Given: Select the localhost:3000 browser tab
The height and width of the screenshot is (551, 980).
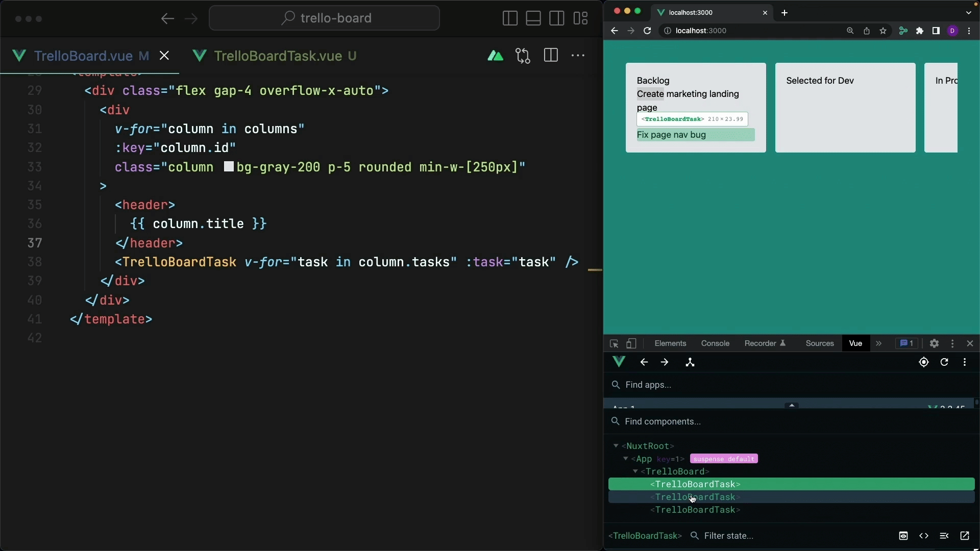Looking at the screenshot, I should (712, 13).
